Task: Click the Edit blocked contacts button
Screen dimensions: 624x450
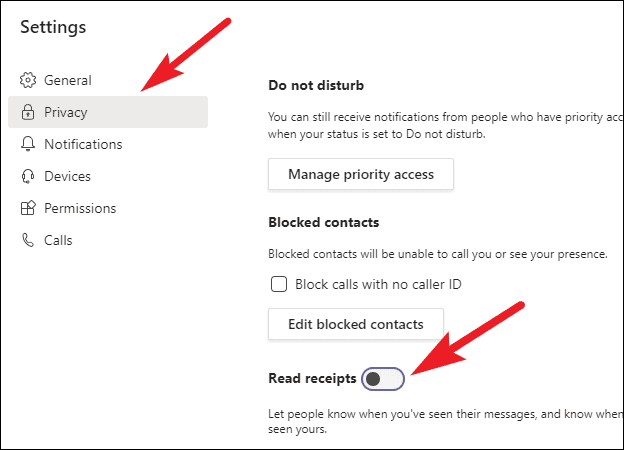Action: click(356, 324)
